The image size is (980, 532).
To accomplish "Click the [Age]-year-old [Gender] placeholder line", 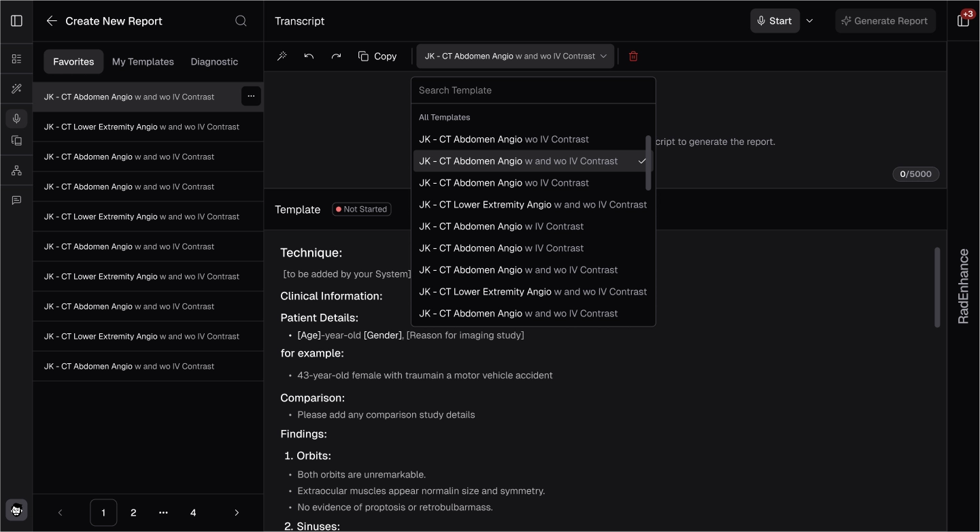I will [x=411, y=335].
